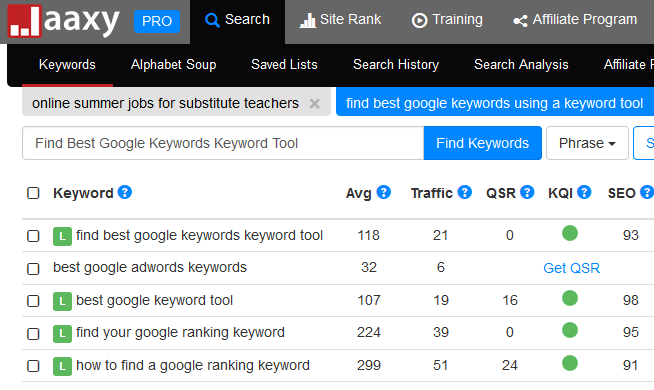Click the green L icon for 'find your google ranking keyword'

pos(62,334)
